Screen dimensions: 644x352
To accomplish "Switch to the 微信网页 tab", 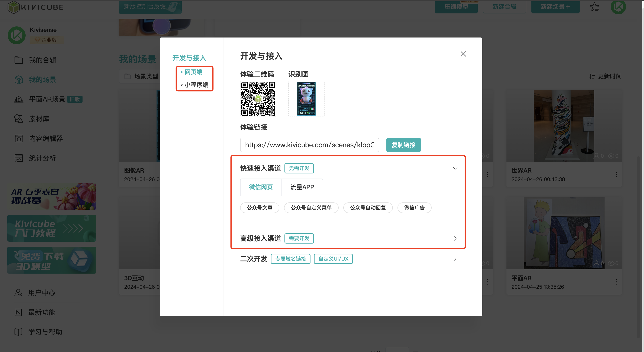I will point(261,187).
